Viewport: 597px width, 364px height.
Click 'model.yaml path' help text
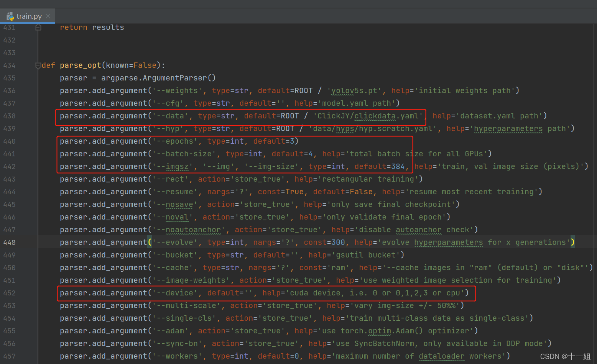[x=357, y=103]
